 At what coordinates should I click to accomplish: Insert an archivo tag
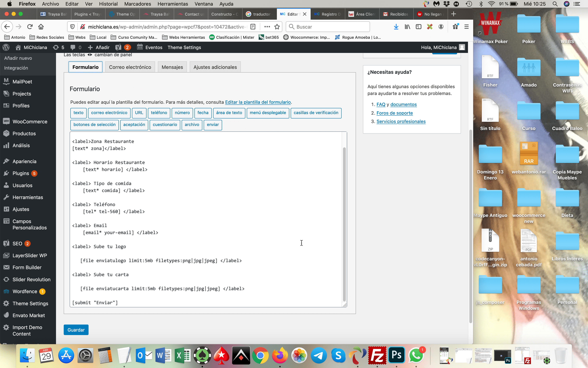coord(192,125)
